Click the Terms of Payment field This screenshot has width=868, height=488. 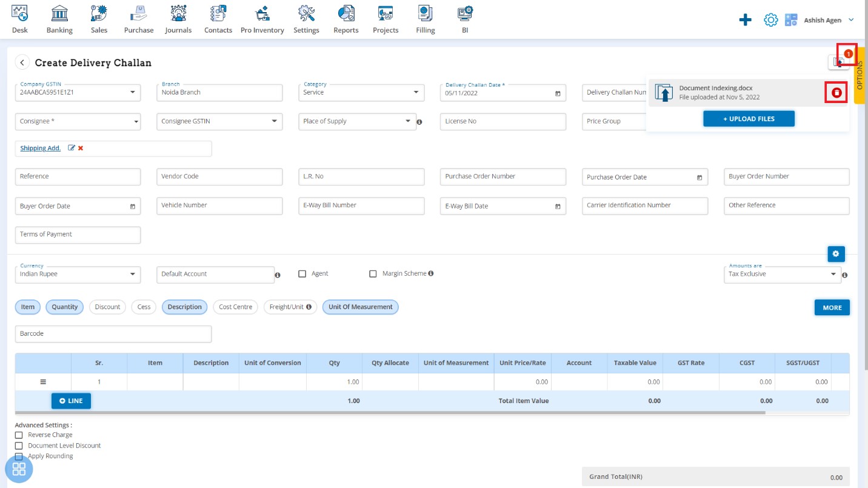point(78,235)
